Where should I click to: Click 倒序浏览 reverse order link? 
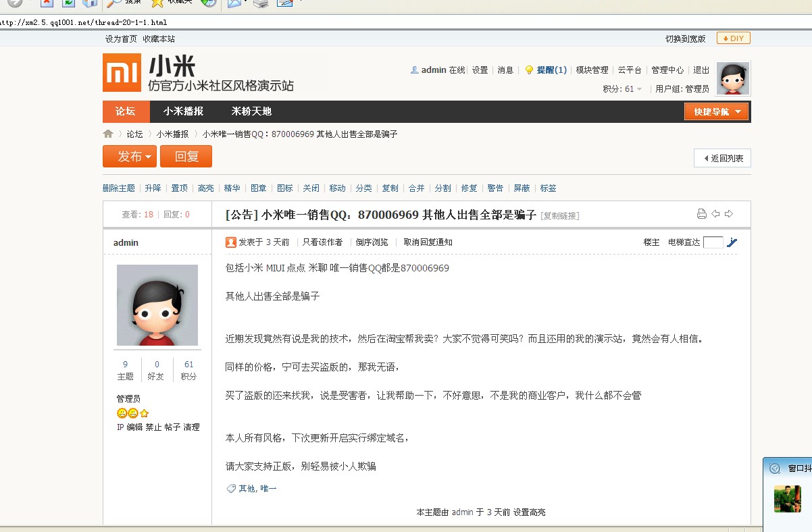tap(372, 242)
